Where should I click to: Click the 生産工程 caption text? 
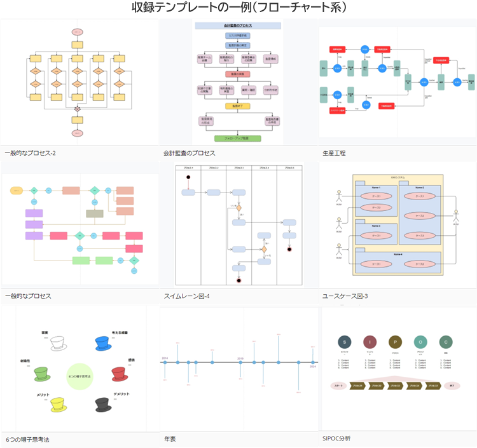335,154
